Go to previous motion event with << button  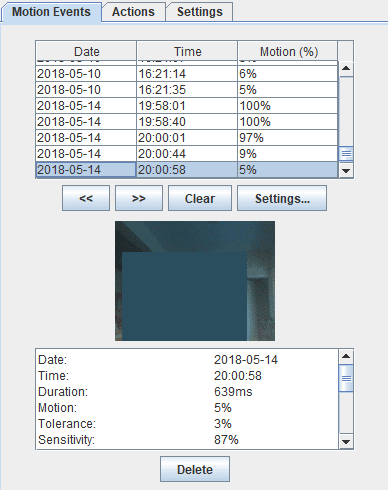pos(86,198)
